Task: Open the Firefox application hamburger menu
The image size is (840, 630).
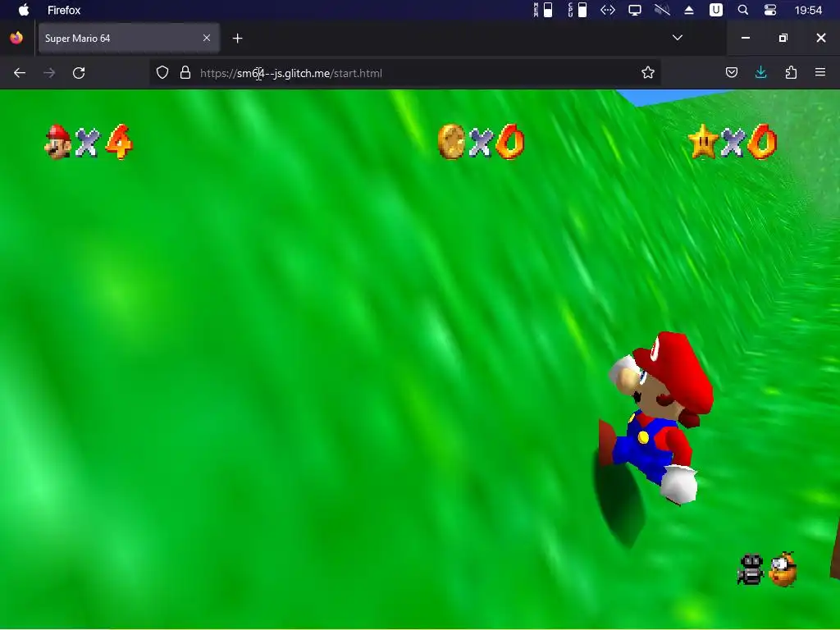Action: (820, 72)
